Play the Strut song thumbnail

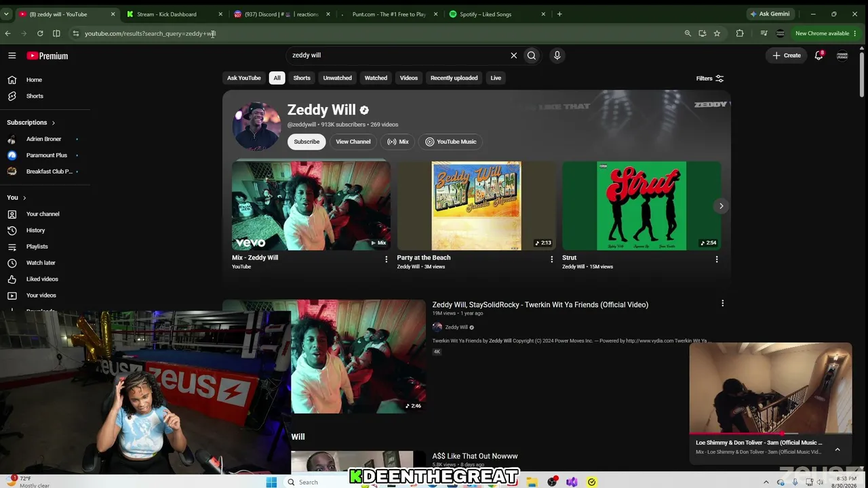coord(642,205)
